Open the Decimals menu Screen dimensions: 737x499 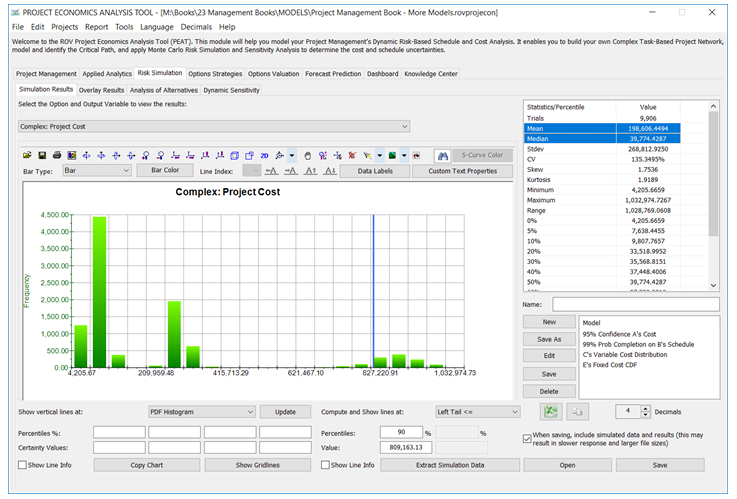pyautogui.click(x=196, y=27)
